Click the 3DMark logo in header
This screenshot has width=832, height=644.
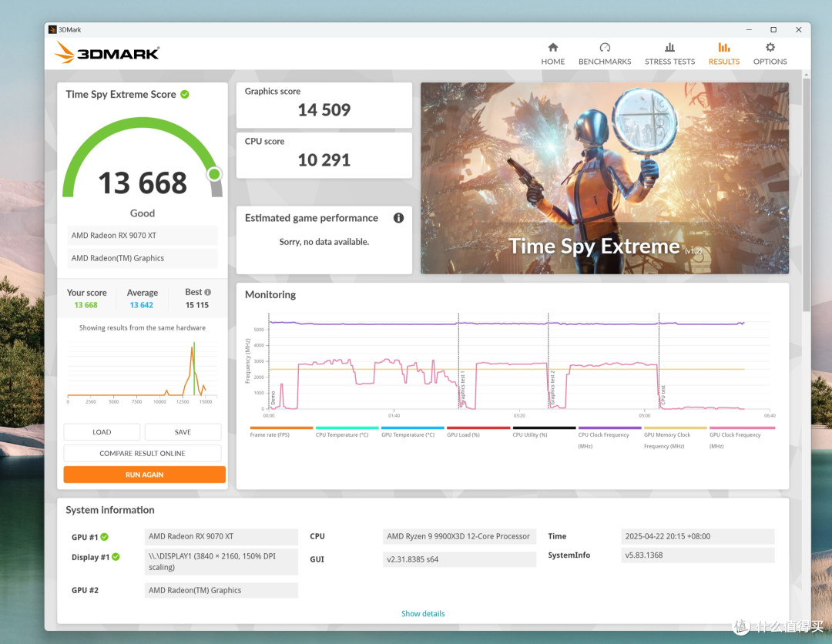click(x=106, y=52)
